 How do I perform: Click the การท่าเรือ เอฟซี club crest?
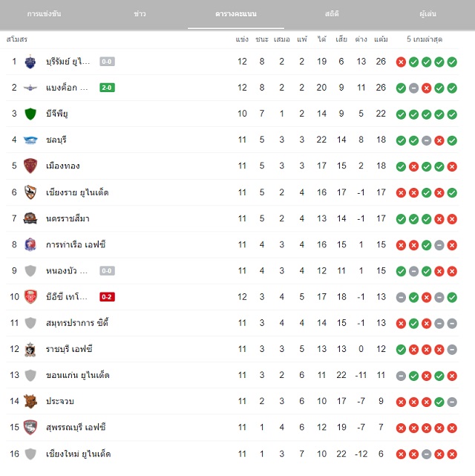pyautogui.click(x=30, y=244)
